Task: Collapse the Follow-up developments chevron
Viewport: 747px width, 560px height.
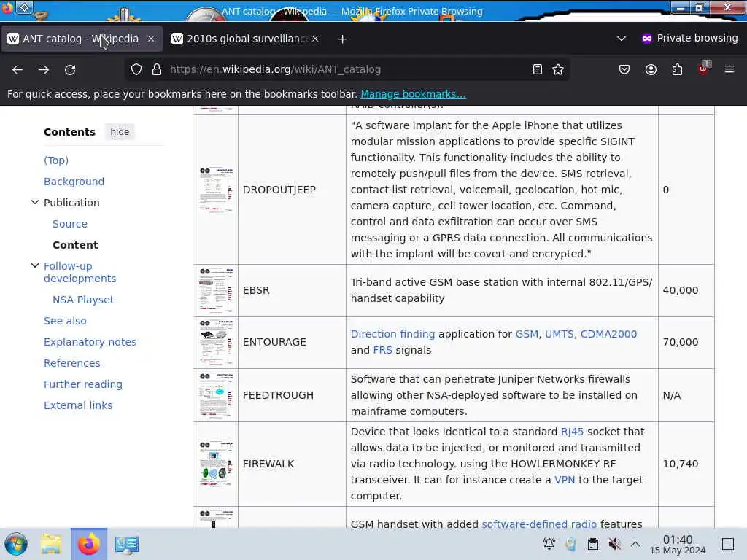Action: coord(35,265)
